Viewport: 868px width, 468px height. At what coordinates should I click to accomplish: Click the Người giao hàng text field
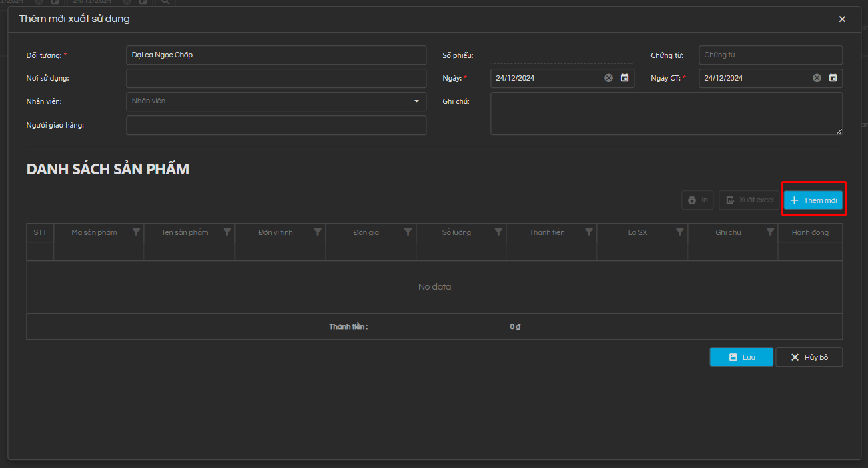click(276, 125)
